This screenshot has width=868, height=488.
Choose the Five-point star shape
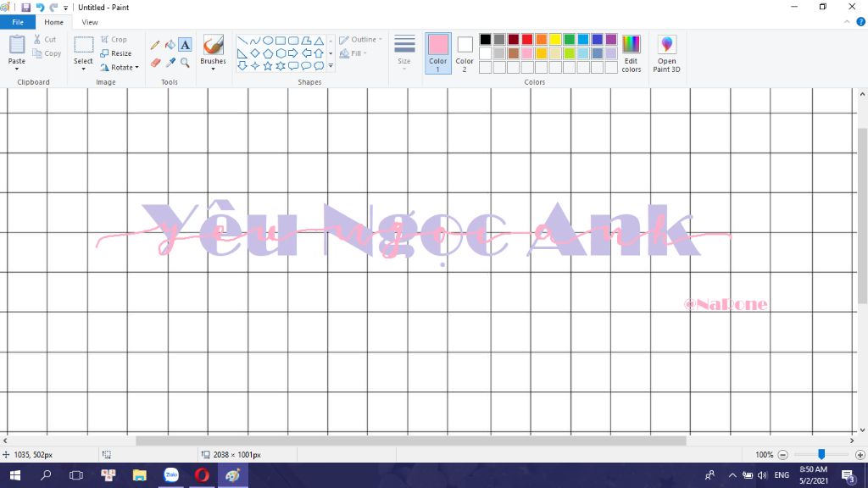pyautogui.click(x=267, y=66)
